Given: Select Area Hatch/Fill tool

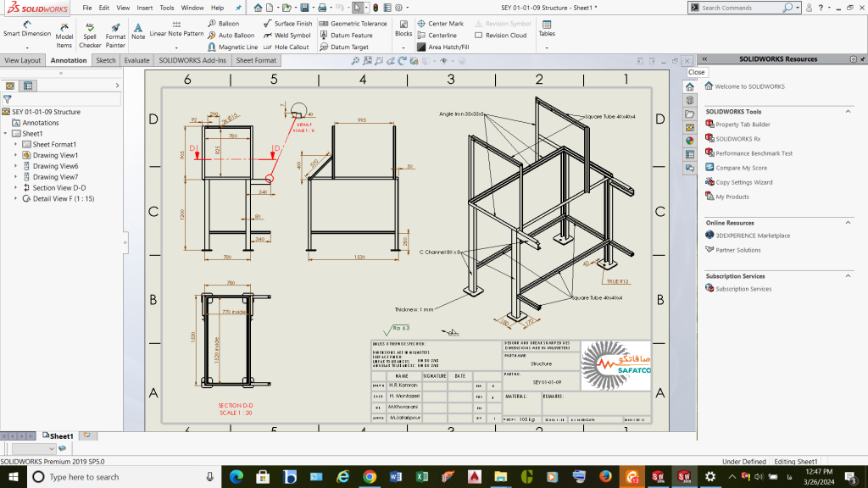Looking at the screenshot, I should [443, 47].
